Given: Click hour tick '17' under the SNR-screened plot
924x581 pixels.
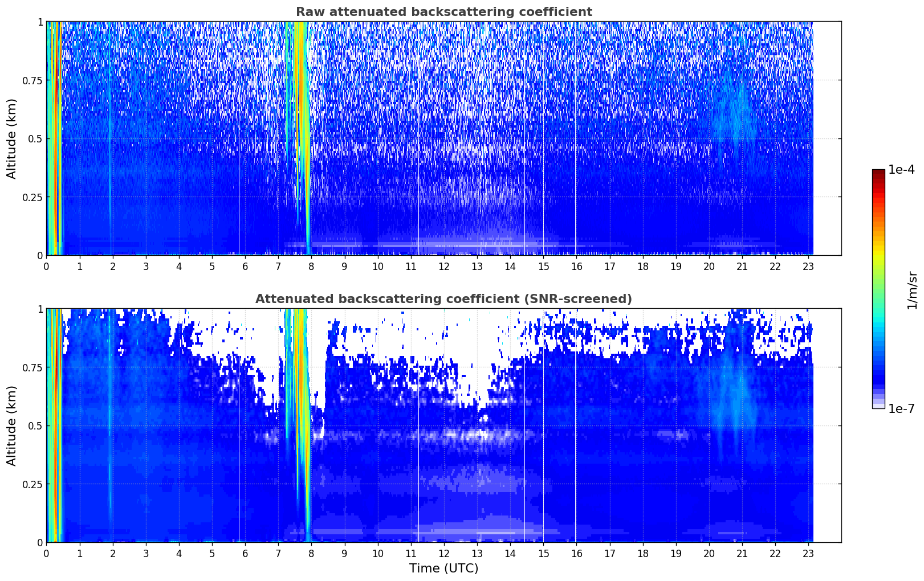Looking at the screenshot, I should [x=609, y=553].
